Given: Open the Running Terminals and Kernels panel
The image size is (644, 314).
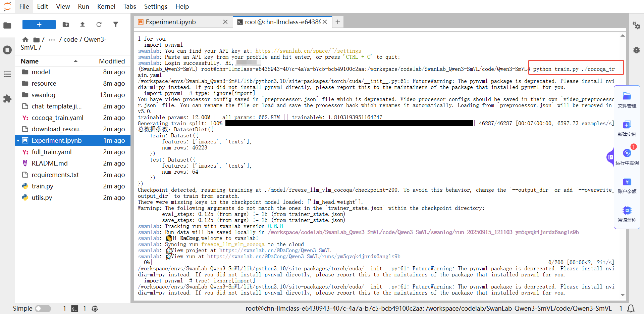Looking at the screenshot, I should (x=7, y=50).
